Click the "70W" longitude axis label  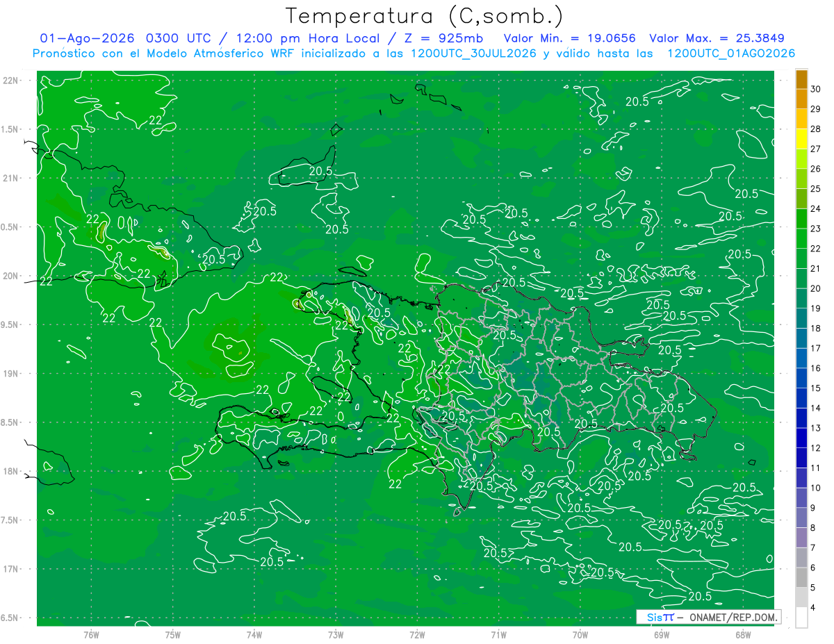click(x=580, y=634)
